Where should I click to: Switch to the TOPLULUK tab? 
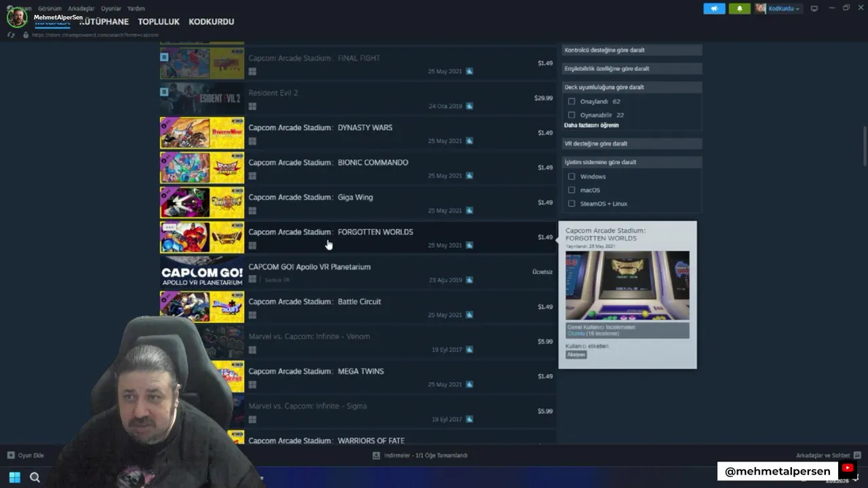click(159, 22)
